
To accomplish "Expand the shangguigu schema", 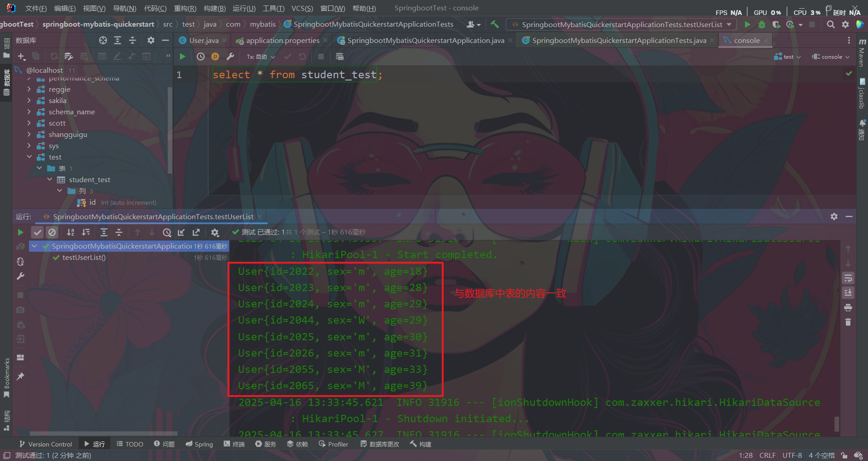I will point(29,134).
